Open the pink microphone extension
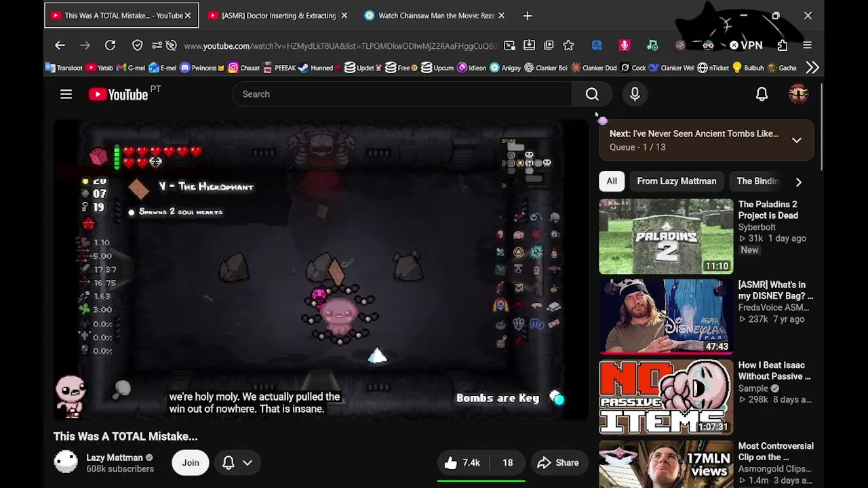 [x=625, y=45]
